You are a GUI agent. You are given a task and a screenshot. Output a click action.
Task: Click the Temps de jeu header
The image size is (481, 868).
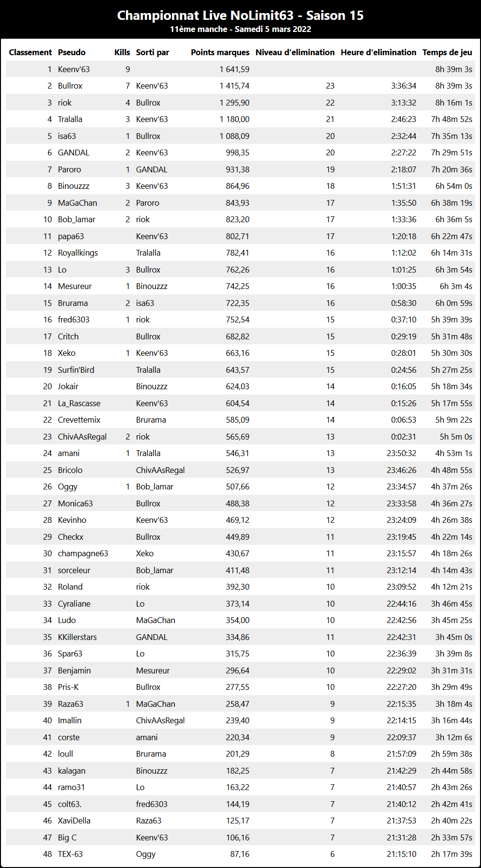click(447, 52)
